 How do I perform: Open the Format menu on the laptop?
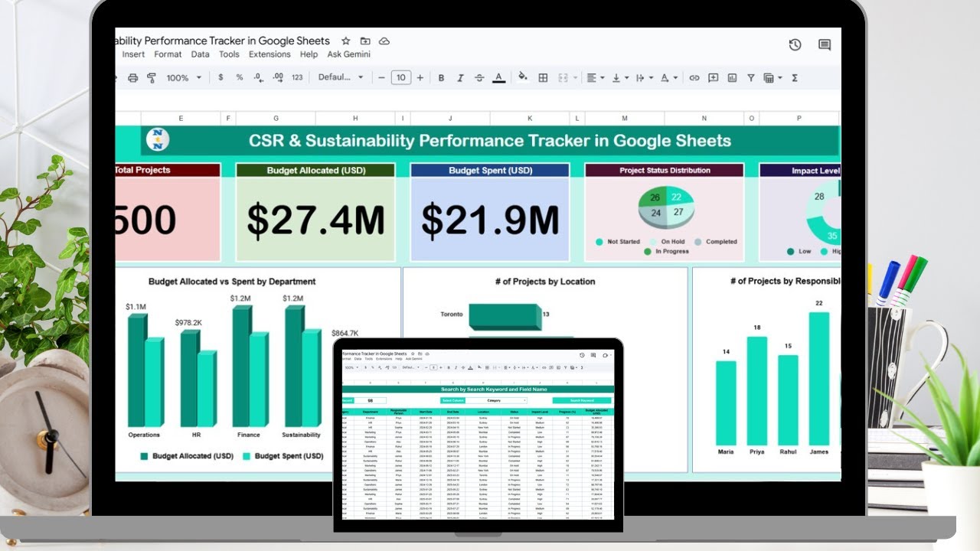tap(168, 54)
